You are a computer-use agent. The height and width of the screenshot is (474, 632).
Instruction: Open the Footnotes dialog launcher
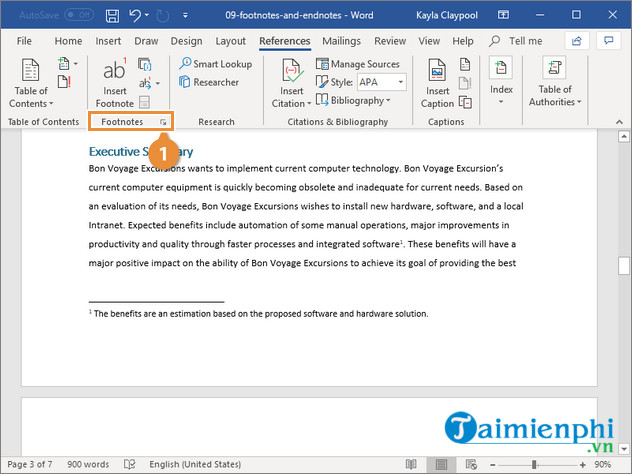[163, 122]
